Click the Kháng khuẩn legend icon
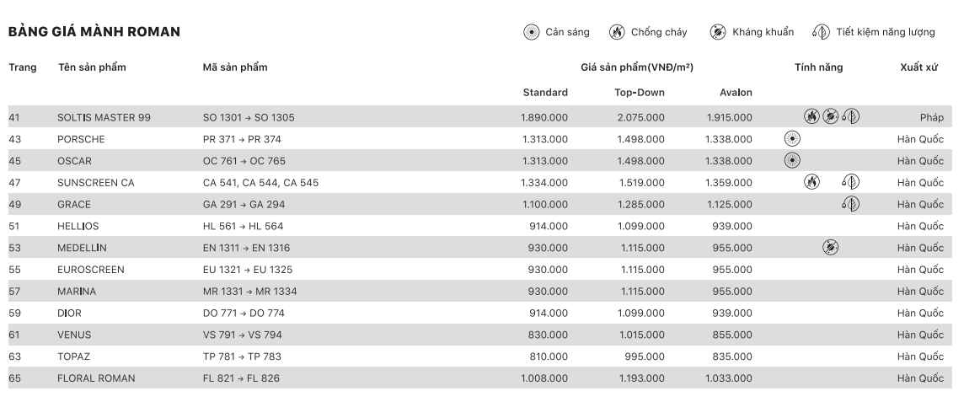This screenshot has height=402, width=980. coord(717,33)
